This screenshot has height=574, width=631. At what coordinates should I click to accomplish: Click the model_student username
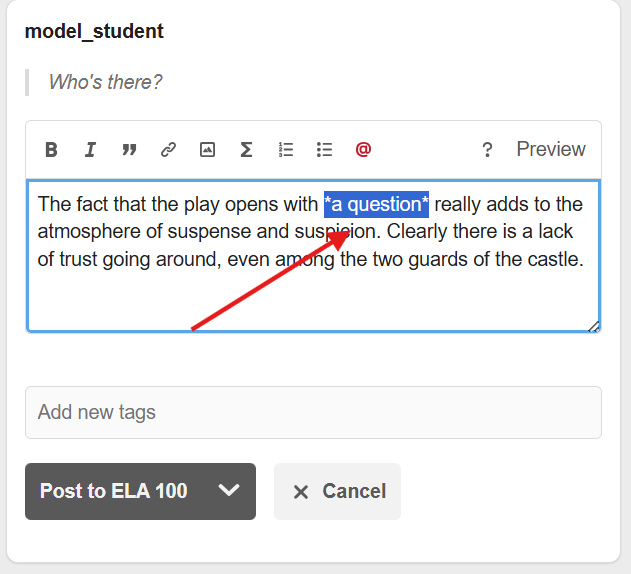click(94, 31)
